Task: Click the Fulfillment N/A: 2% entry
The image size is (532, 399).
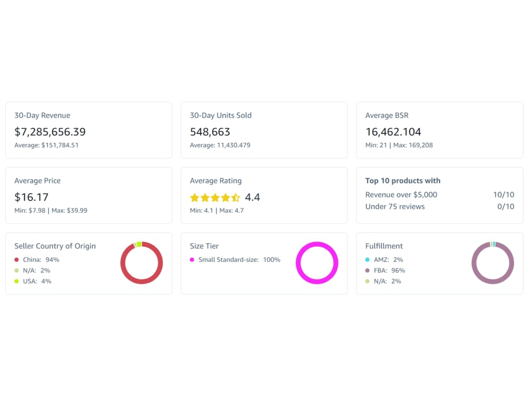Action: tap(387, 281)
